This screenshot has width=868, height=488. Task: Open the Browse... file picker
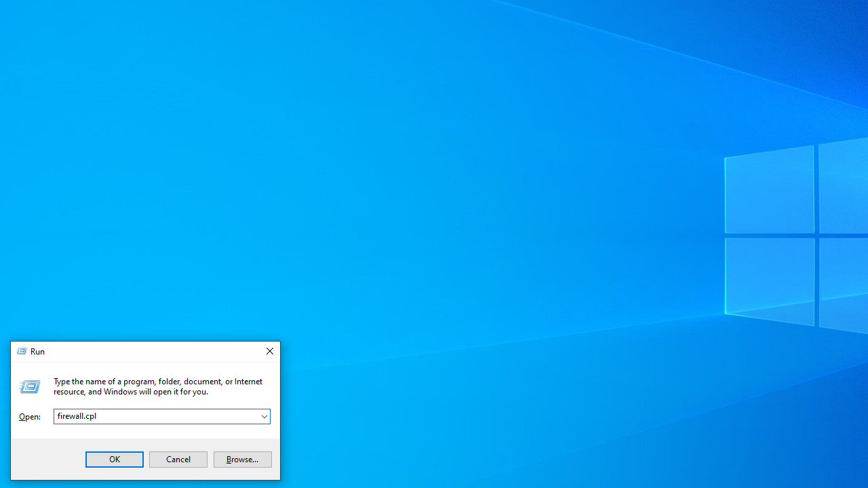243,460
